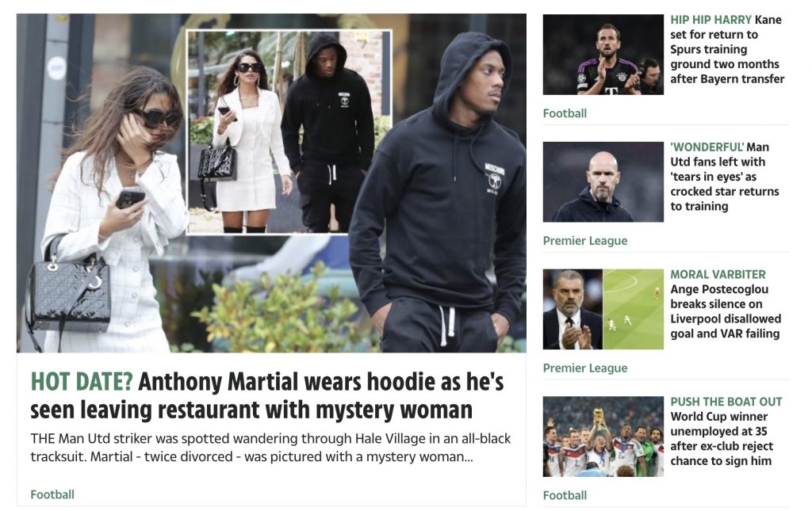Open the inset photo of the couple walking
This screenshot has height=511, width=812.
coord(289,132)
